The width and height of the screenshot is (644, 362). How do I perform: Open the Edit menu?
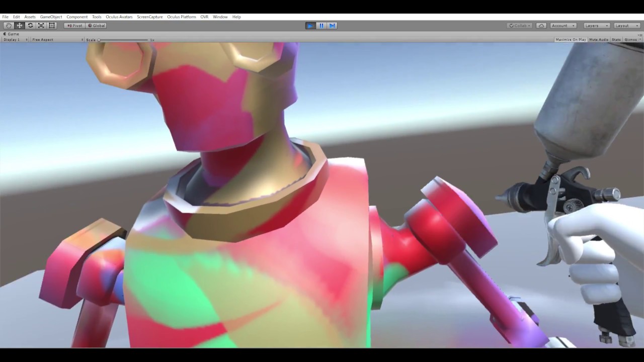pos(17,17)
